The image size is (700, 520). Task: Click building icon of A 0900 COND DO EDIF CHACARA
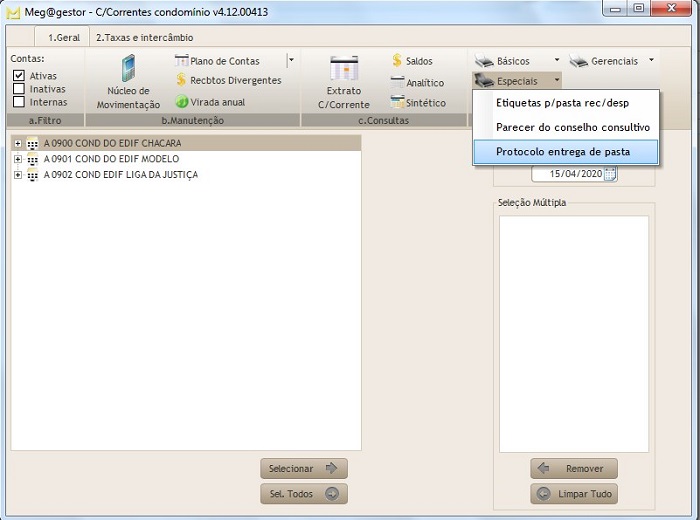click(32, 143)
